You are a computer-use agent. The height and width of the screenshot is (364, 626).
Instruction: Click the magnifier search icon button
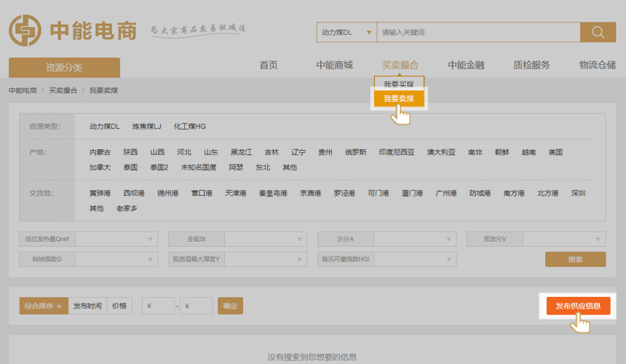(598, 32)
